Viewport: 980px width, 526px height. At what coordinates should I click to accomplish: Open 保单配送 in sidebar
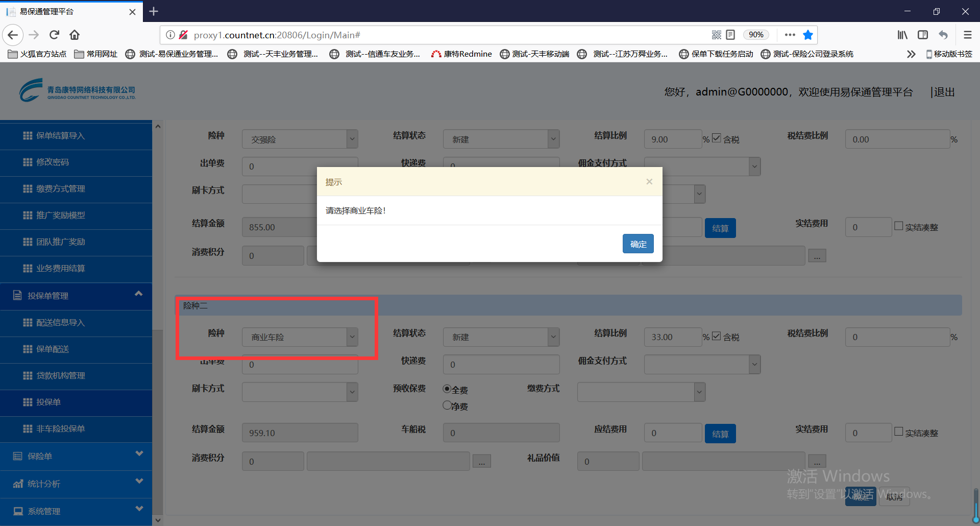pos(76,349)
